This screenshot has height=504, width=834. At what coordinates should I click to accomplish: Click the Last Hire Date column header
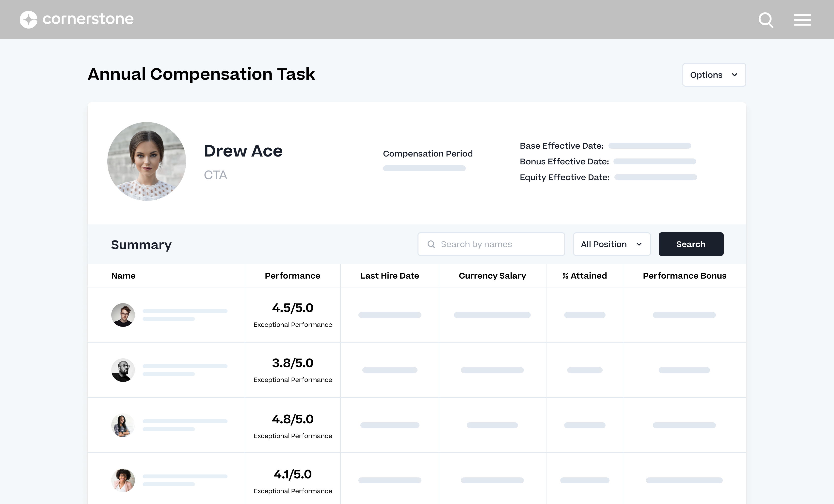point(389,276)
